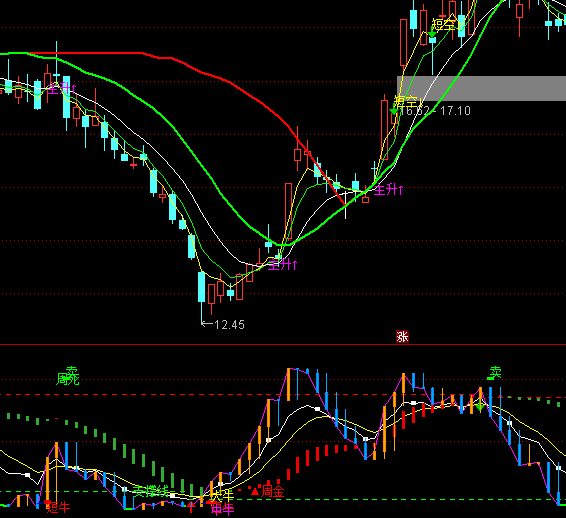The width and height of the screenshot is (566, 518).
Task: Click the green 卖 周死 signal marker
Action: coord(68,376)
